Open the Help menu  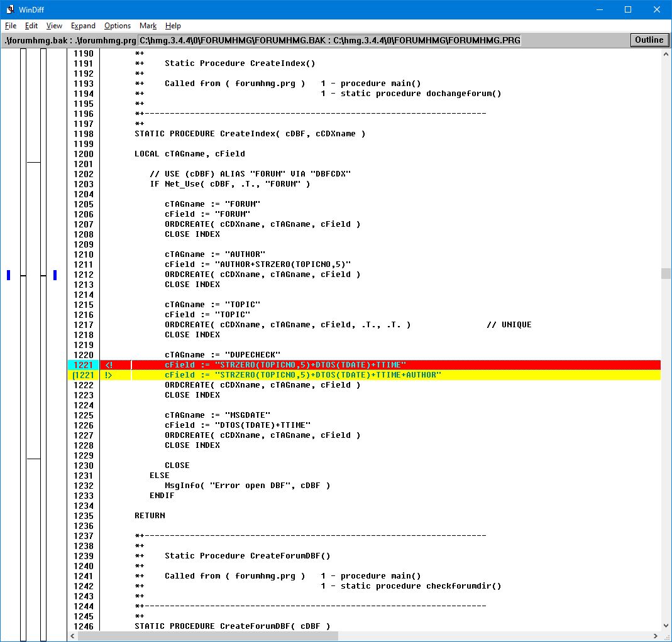173,26
